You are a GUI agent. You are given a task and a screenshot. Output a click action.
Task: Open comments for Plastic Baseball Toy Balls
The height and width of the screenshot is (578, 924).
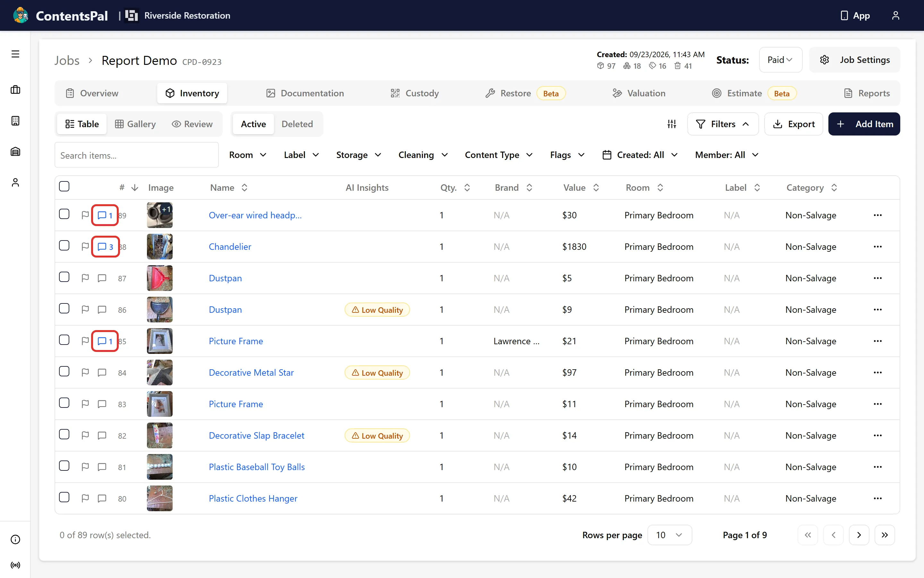pos(102,467)
